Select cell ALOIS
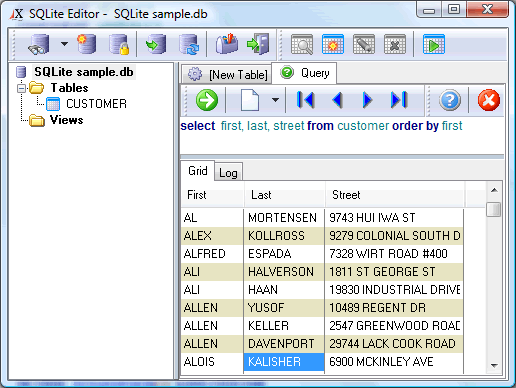Screen dimensions: 516x388 (212, 362)
